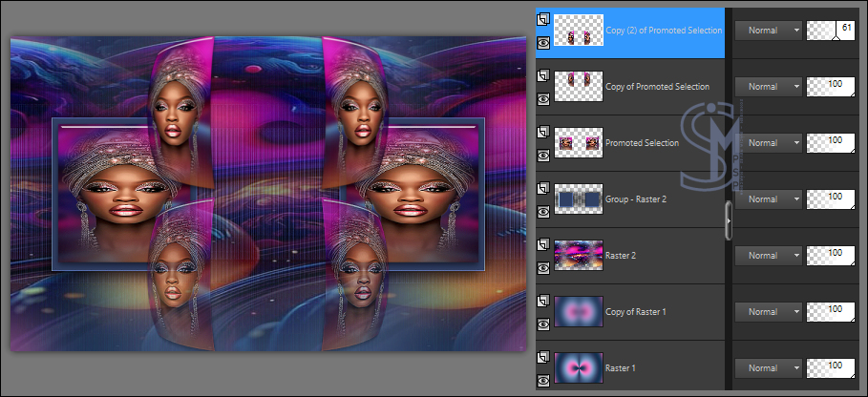This screenshot has width=868, height=397.
Task: Click opacity slider showing 61 on top layer
Action: pyautogui.click(x=831, y=31)
